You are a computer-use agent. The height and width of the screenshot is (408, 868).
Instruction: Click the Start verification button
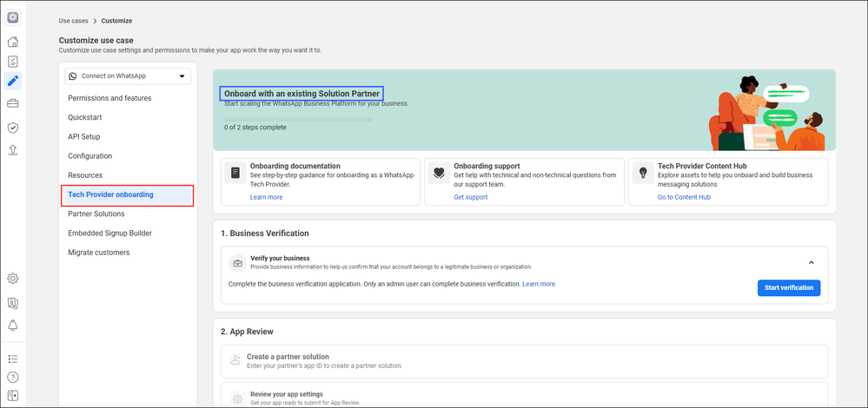pyautogui.click(x=789, y=288)
